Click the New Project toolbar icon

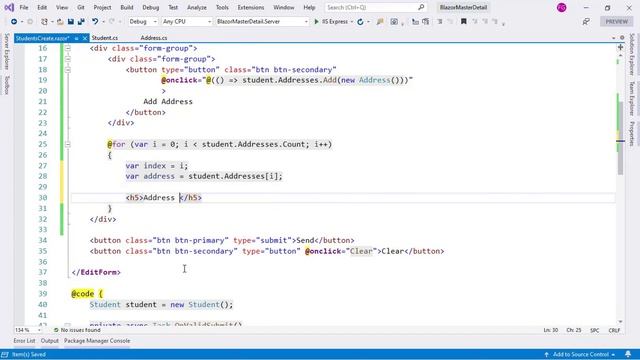44,22
